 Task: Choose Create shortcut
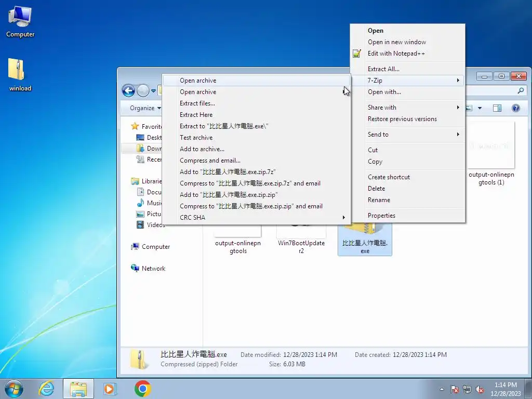407,177
